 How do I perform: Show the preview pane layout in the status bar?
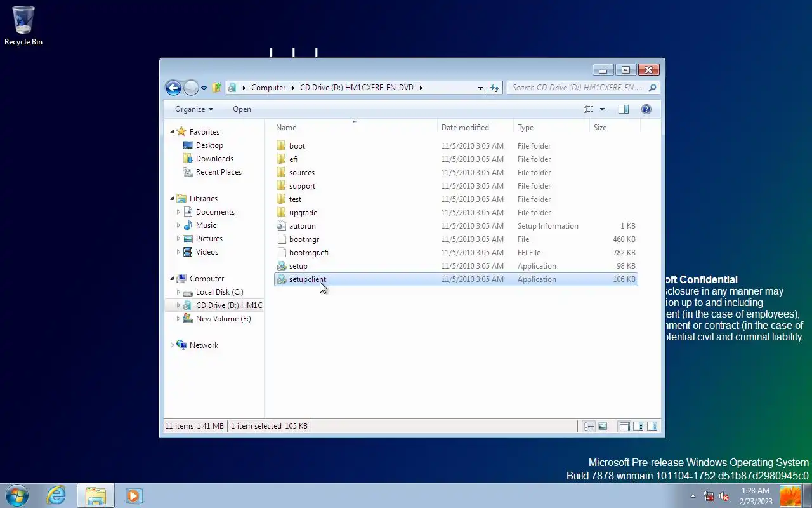[652, 427]
